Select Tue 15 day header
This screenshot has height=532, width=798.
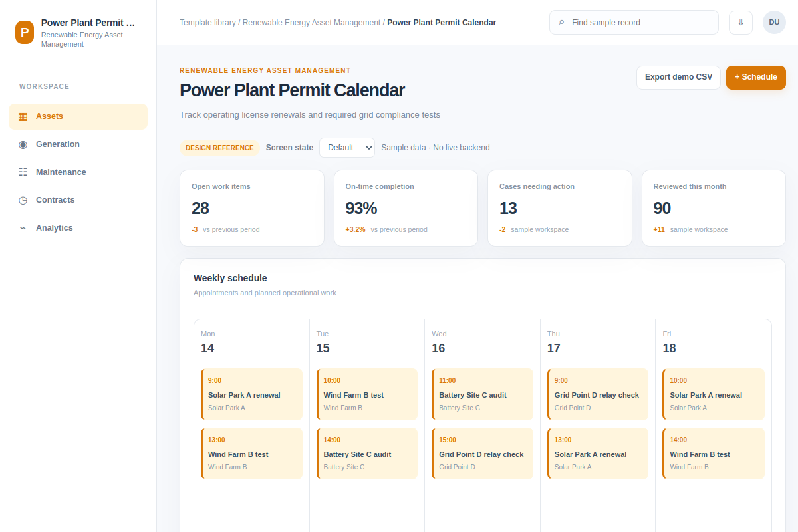323,342
